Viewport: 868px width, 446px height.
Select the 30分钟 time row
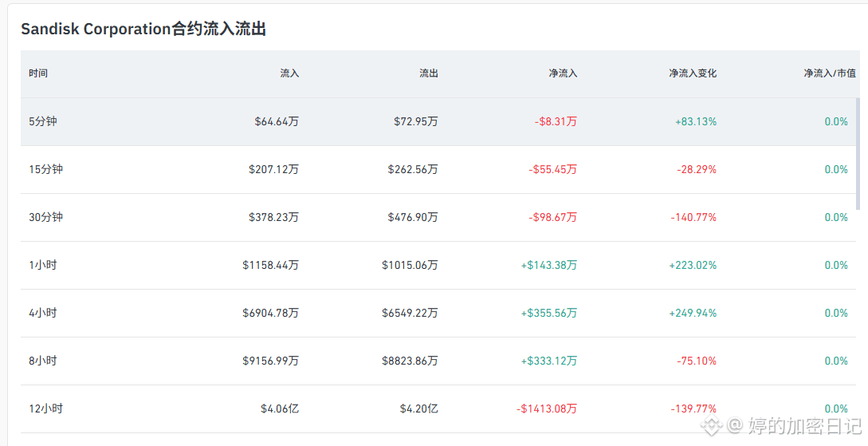point(438,218)
